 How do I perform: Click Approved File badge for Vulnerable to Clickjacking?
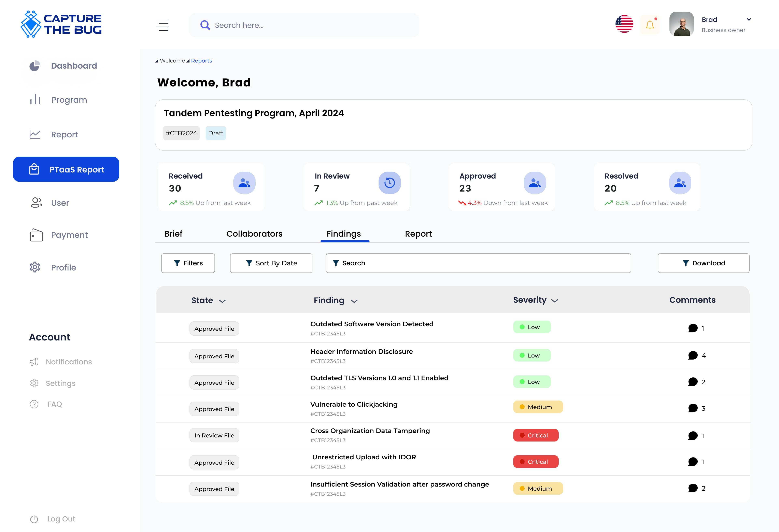coord(214,409)
